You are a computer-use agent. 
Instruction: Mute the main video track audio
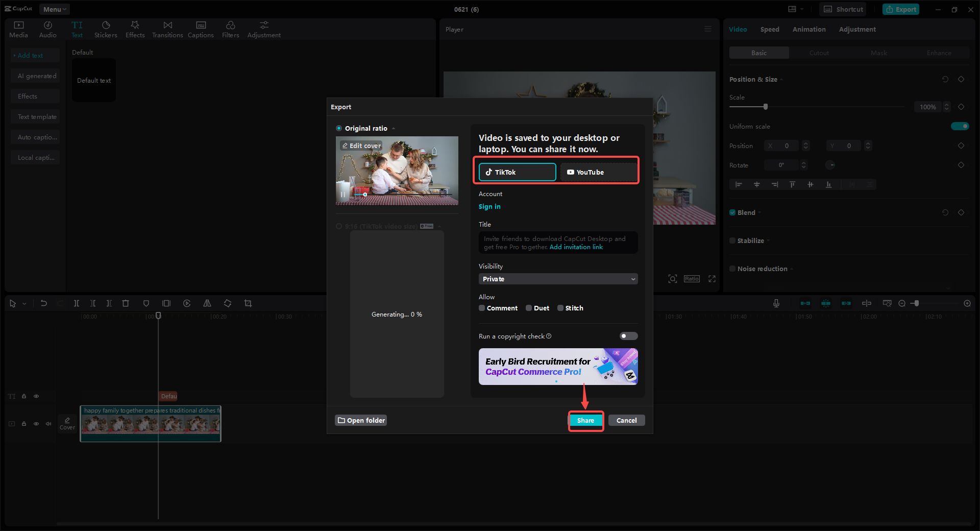48,424
